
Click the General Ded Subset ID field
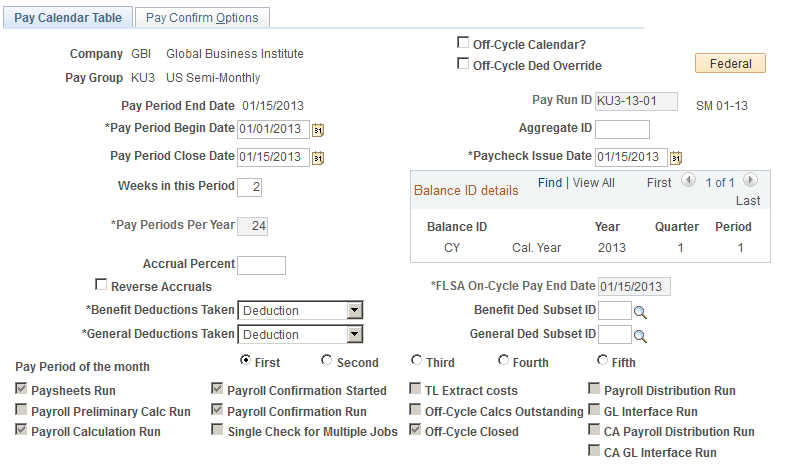(614, 334)
